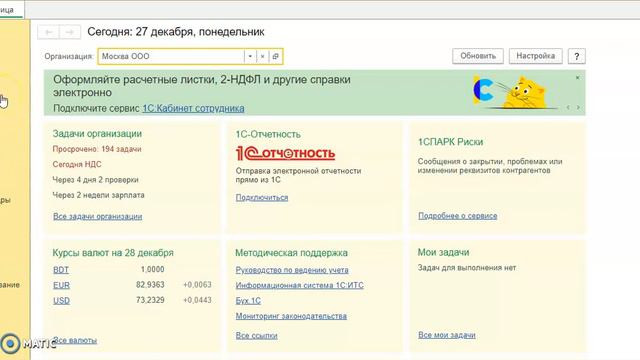The image size is (640, 360).
Task: Click Через 2 недели зарплата
Action: (98, 195)
